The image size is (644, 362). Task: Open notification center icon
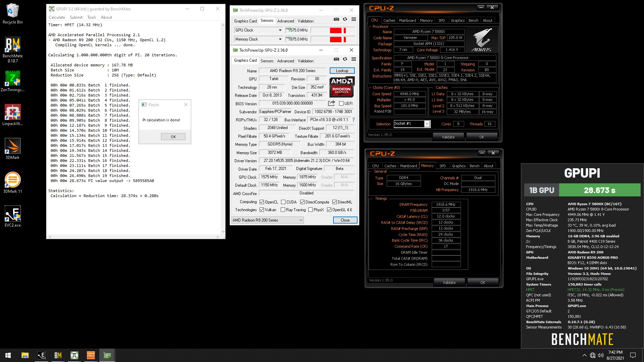click(633, 355)
